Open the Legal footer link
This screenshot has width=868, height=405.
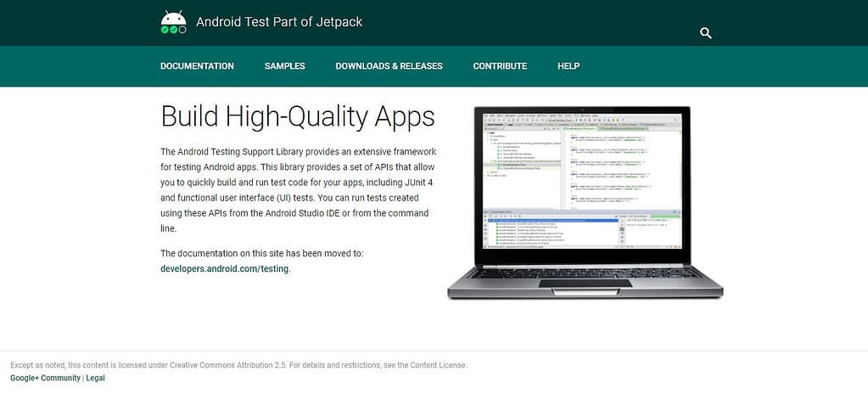coord(95,378)
